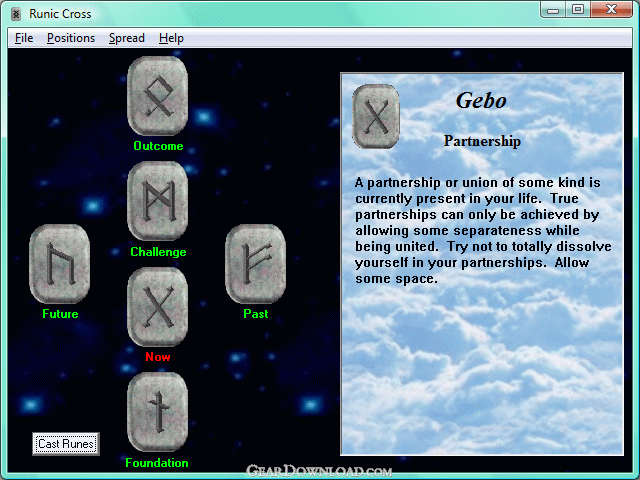Select the Outcome rune stone
Viewport: 640px width, 480px height.
pyautogui.click(x=158, y=96)
